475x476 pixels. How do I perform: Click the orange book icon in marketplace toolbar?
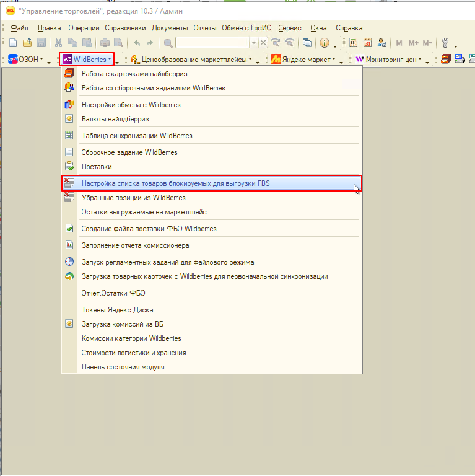[445, 59]
